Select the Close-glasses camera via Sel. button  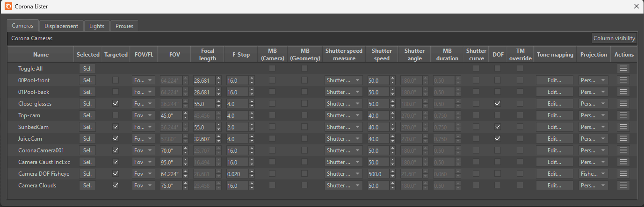(x=87, y=104)
